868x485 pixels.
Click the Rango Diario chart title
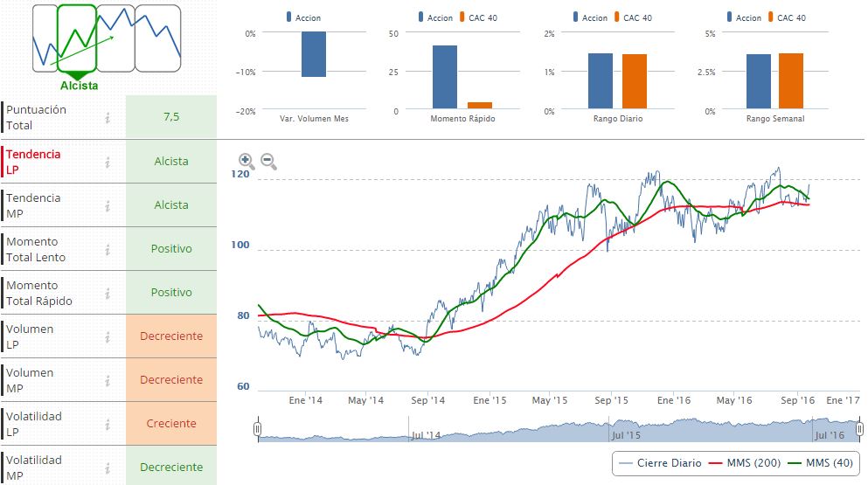[x=618, y=119]
